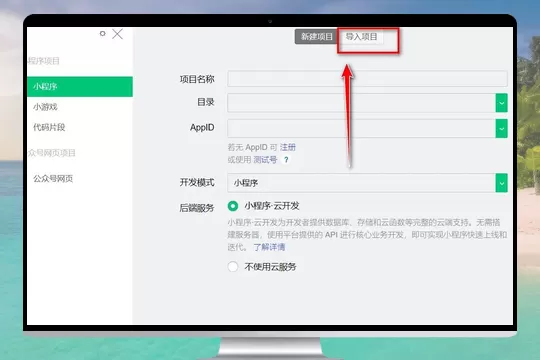540x360 pixels.
Task: Select 小程序·云开发 radio button
Action: (x=233, y=206)
